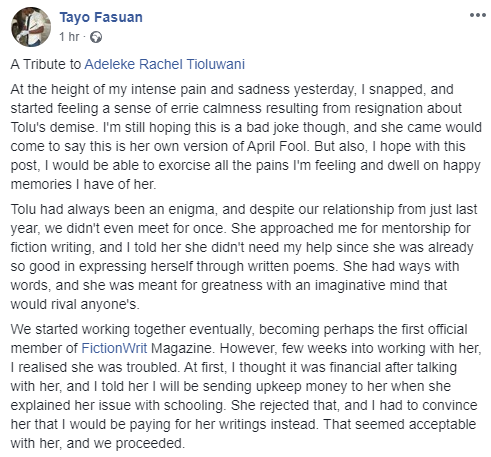Click the paragraph beginning "Tolu had always"

(x=244, y=257)
